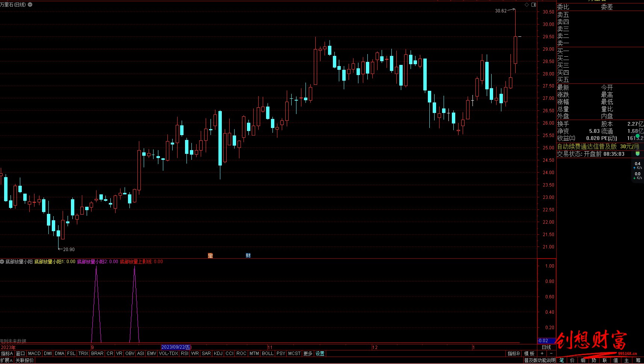Open 普及版功能说明 link

(x=540, y=360)
